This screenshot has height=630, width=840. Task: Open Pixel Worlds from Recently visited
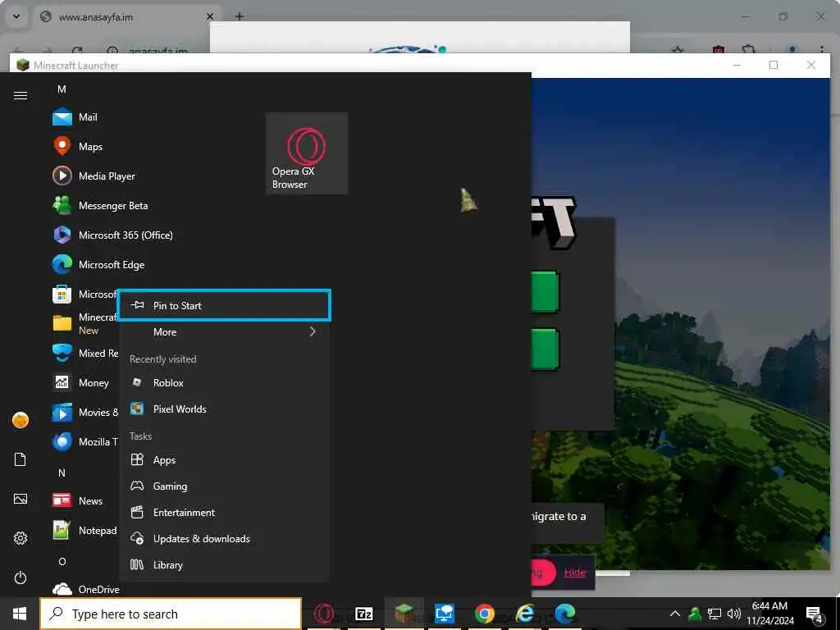coord(224,409)
